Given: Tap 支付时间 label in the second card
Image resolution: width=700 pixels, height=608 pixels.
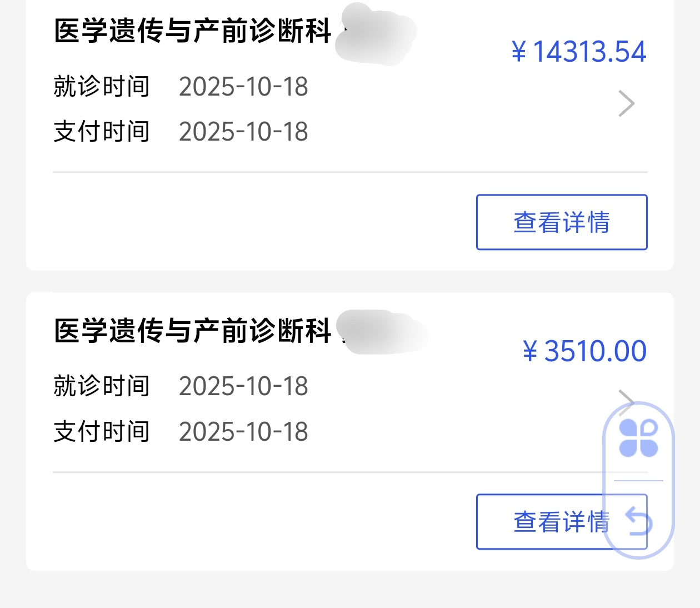Looking at the screenshot, I should coord(102,432).
